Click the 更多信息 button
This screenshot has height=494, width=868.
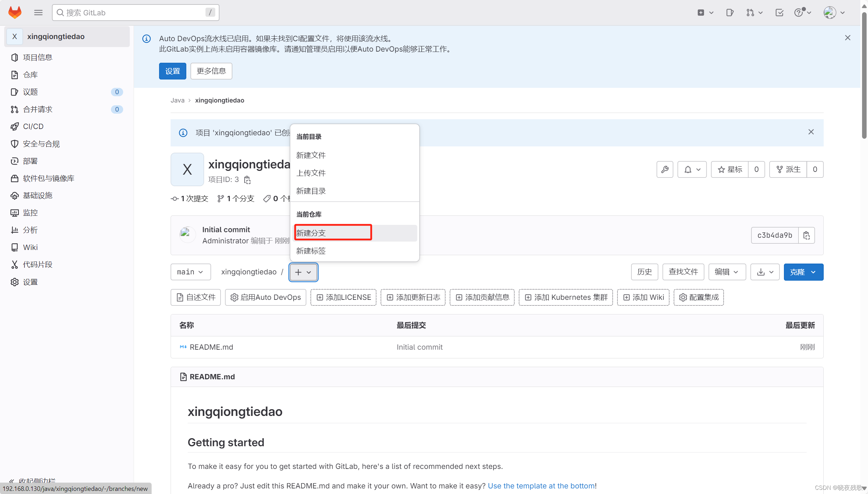click(x=211, y=71)
